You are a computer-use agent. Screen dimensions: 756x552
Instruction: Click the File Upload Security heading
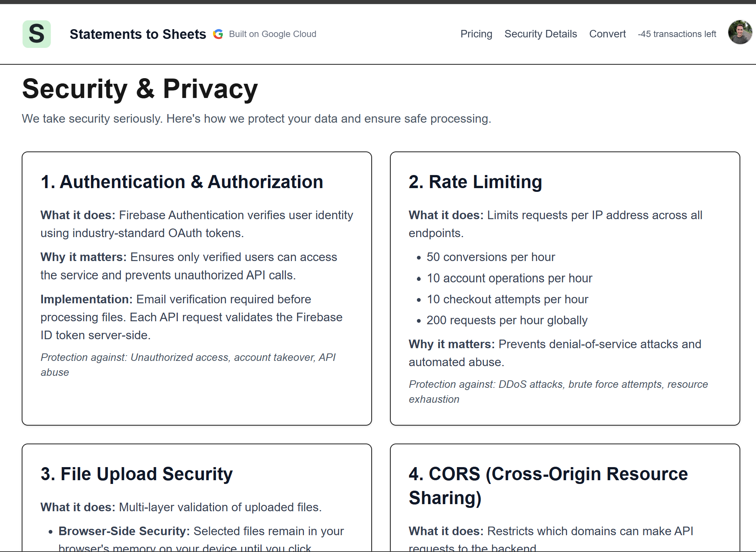(x=137, y=474)
